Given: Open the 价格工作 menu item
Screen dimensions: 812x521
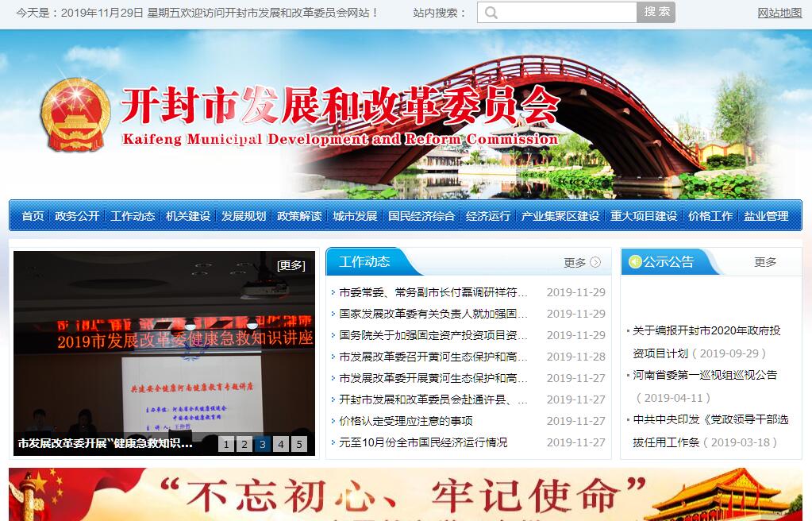Looking at the screenshot, I should point(710,216).
